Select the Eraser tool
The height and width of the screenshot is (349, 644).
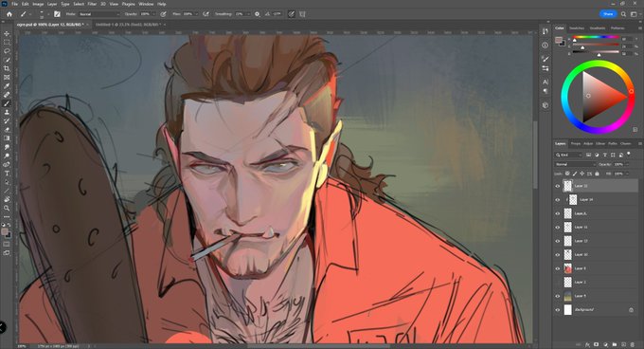(7, 130)
